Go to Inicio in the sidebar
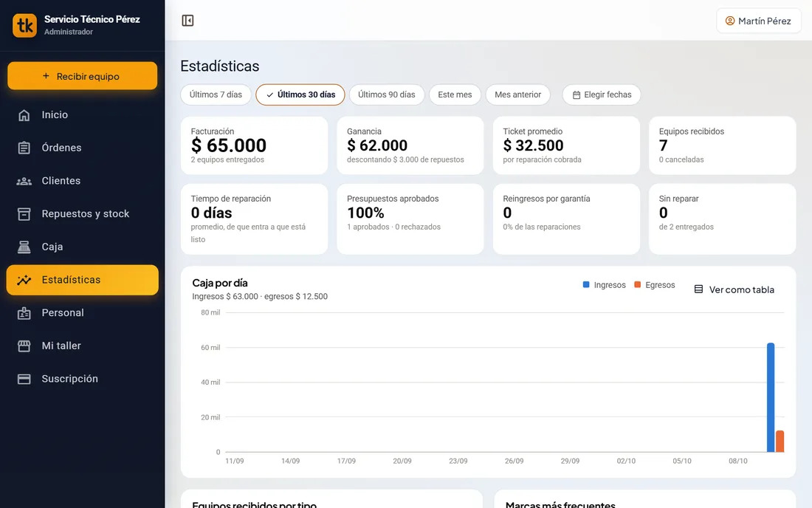Image resolution: width=812 pixels, height=508 pixels. pyautogui.click(x=83, y=115)
